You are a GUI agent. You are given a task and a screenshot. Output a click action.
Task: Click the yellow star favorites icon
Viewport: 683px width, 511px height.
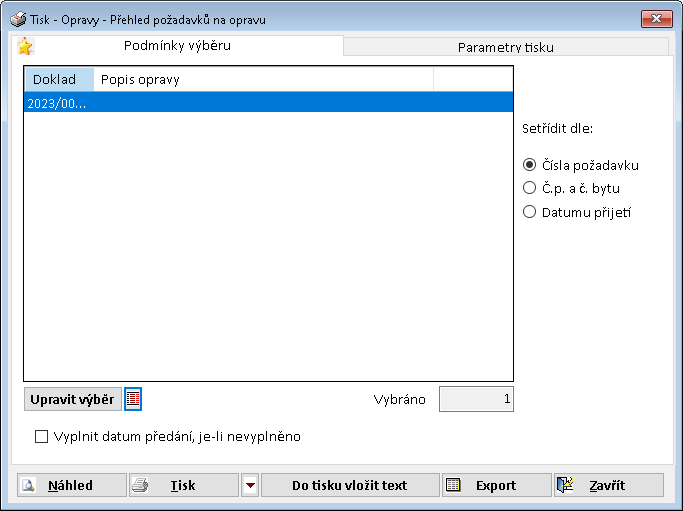(x=25, y=46)
